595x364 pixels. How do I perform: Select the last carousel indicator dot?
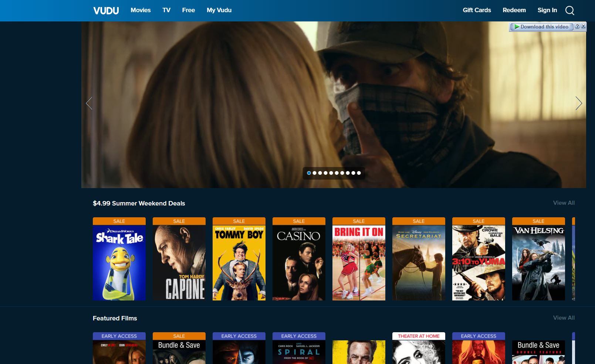click(x=359, y=173)
